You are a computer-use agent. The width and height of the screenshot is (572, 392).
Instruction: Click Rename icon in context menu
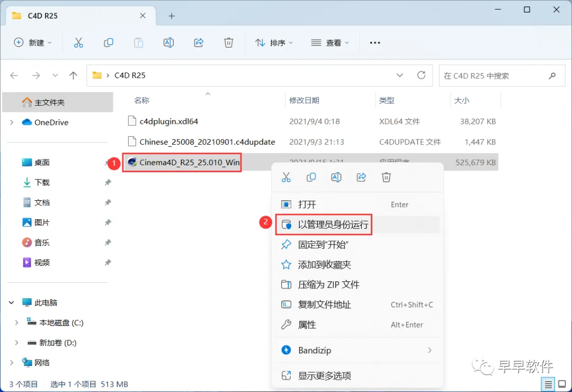pos(336,177)
